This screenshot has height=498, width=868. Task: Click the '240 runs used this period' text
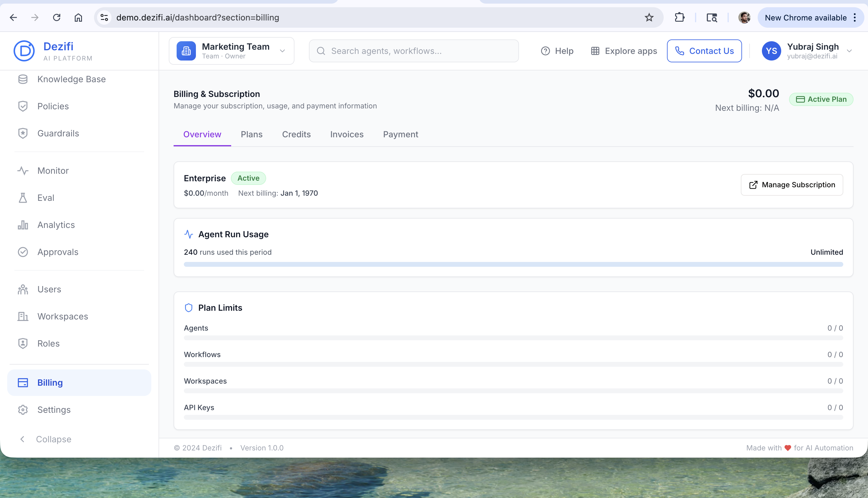(x=228, y=252)
